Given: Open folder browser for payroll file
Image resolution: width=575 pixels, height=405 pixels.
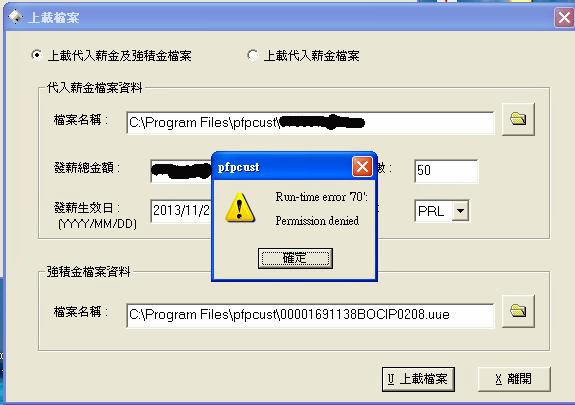Looking at the screenshot, I should click(518, 119).
